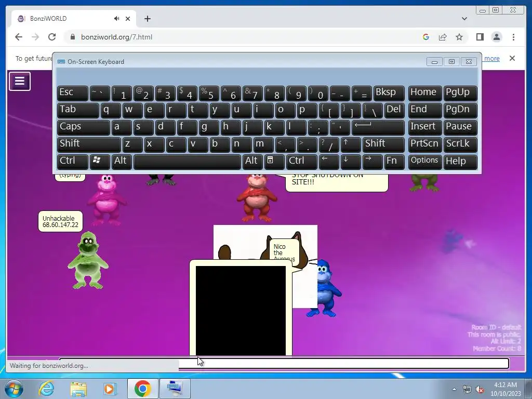Open the taskbar clock and date
Screen dimensions: 532x399
pos(506,389)
